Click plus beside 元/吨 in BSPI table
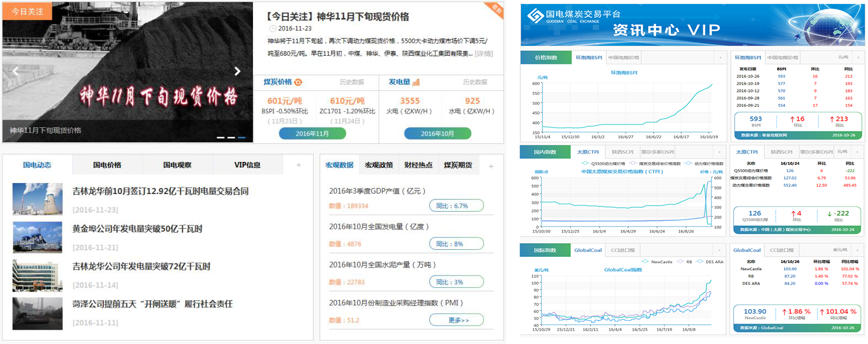 (x=858, y=57)
